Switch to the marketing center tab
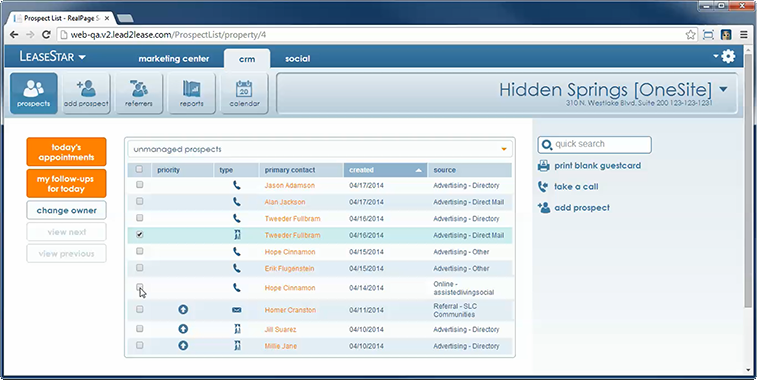 click(174, 59)
